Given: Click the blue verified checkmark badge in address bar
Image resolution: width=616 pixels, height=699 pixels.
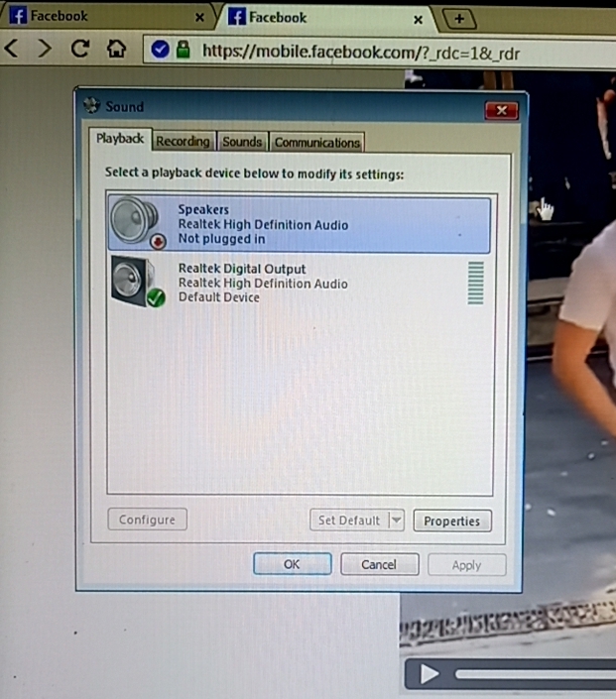Looking at the screenshot, I should tap(160, 49).
